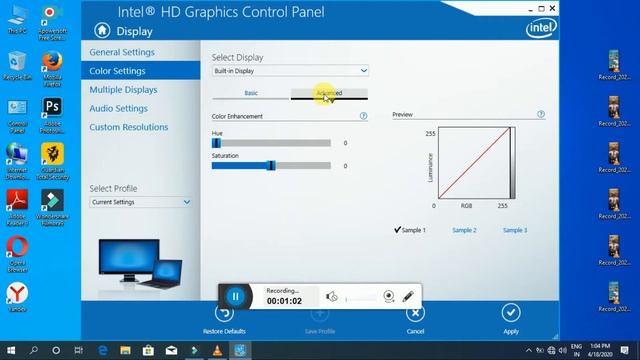Viewport: 640px width, 360px height.
Task: Select Sample 3 preview
Action: pos(515,230)
